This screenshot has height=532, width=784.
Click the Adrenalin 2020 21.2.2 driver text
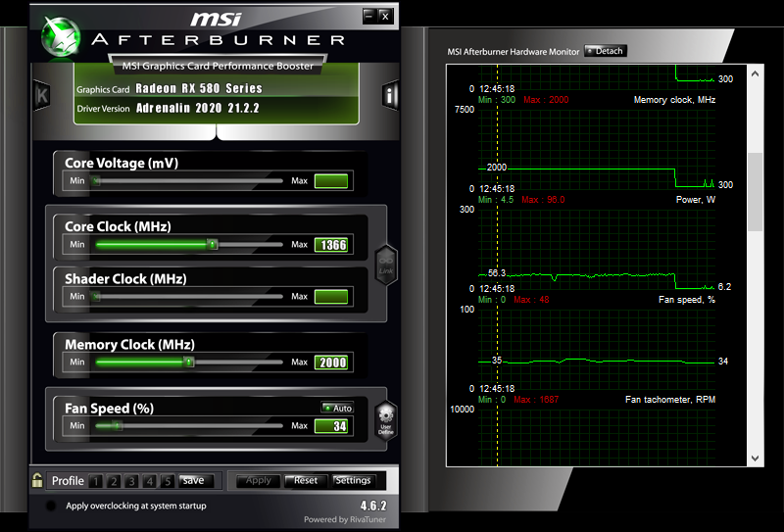pos(198,108)
